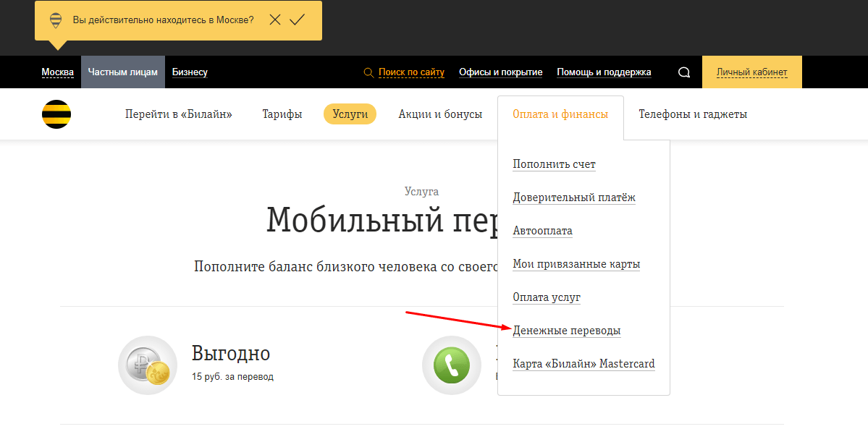Open Карта «Билайн» Mastercard link

584,364
